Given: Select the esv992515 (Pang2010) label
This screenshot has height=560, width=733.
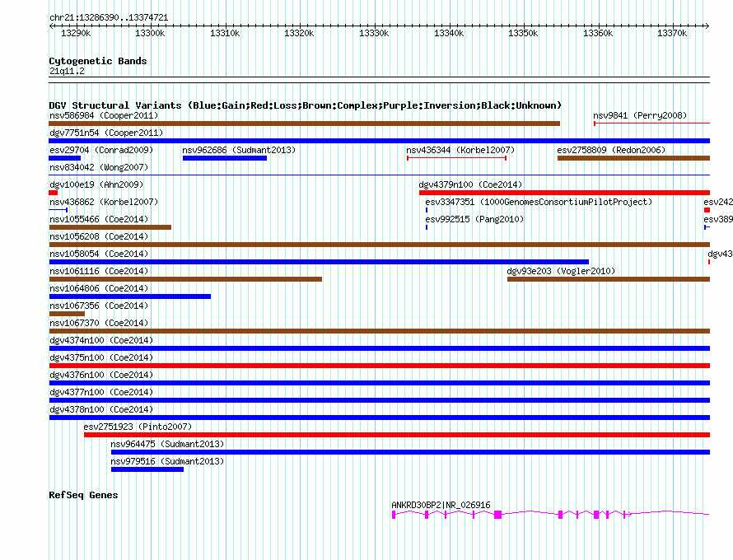Looking at the screenshot, I should coord(474,219).
